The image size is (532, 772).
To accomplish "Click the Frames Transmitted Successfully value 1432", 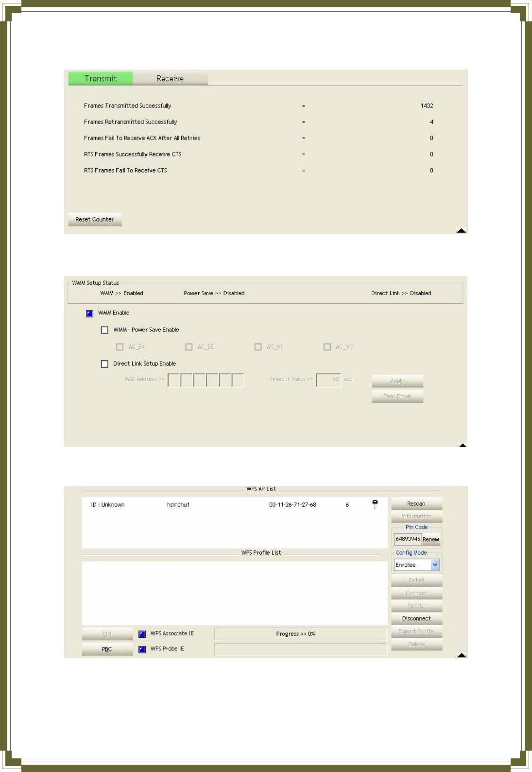I will tap(427, 105).
